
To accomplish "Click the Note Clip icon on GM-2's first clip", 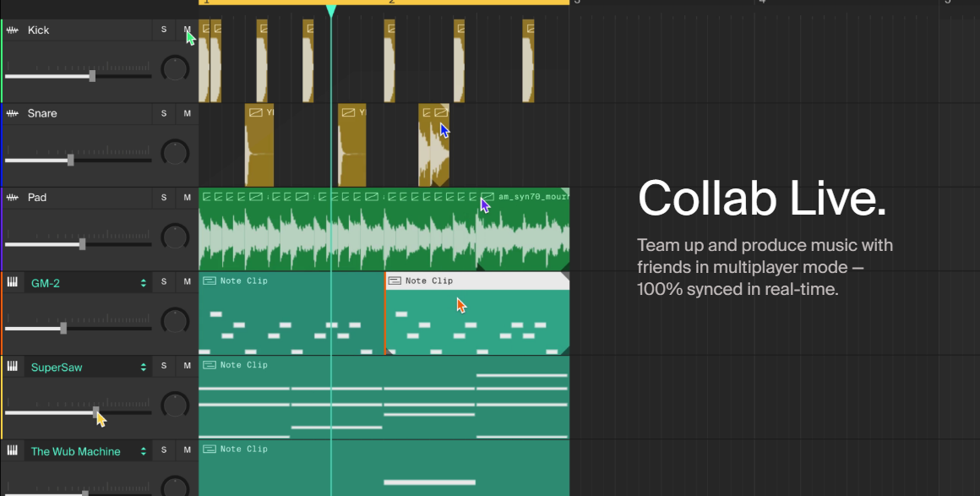I will [x=210, y=281].
